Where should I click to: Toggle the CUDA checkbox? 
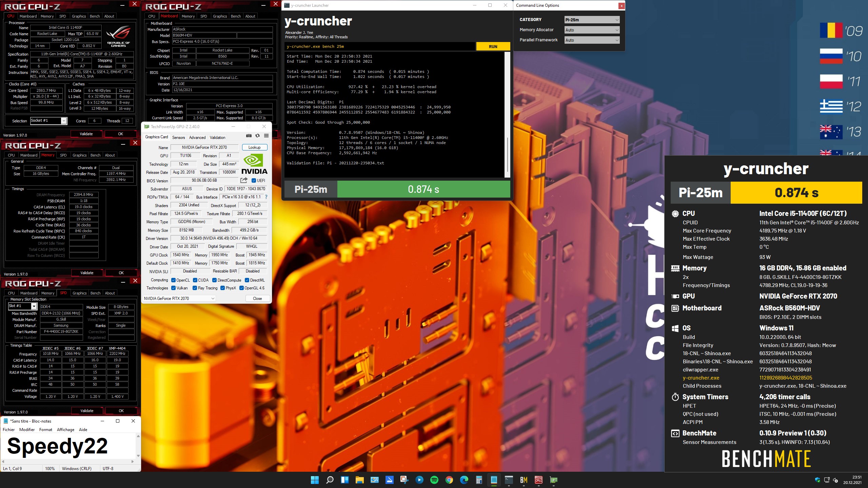(x=195, y=280)
